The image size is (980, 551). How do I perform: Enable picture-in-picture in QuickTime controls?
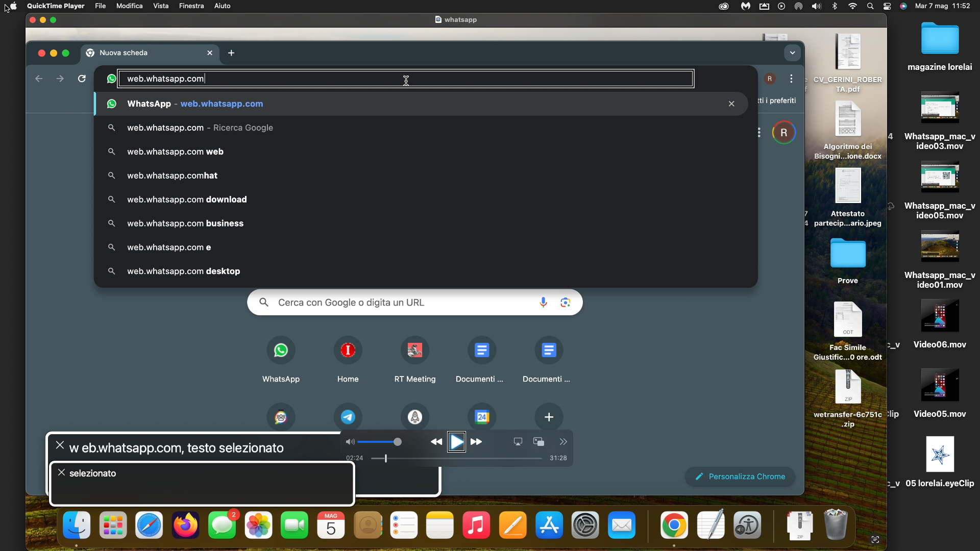point(538,442)
